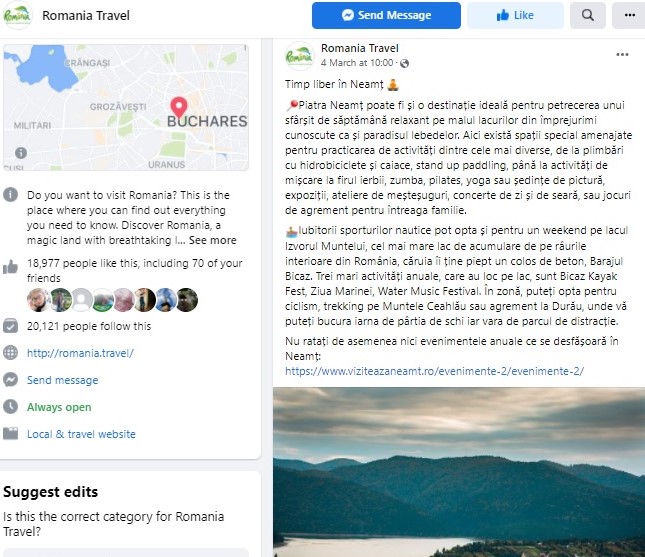Open post options three-dots menu
645x557 pixels.
pyautogui.click(x=622, y=55)
